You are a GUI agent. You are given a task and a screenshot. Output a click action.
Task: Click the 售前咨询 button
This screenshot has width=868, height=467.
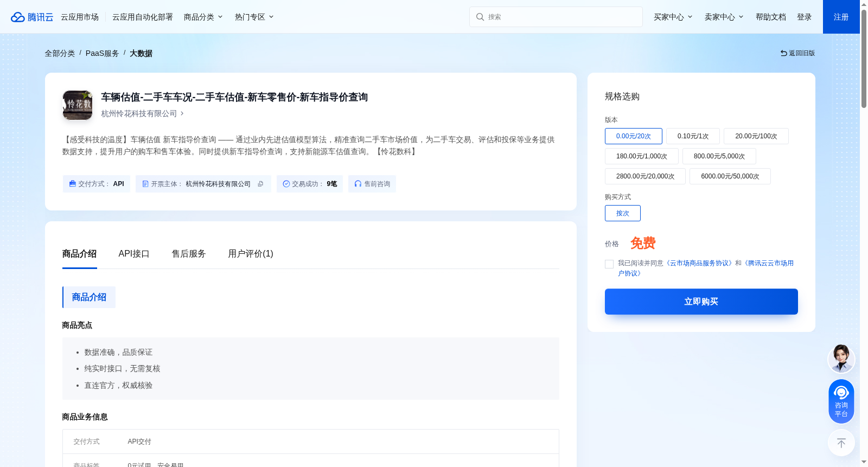[x=372, y=184]
